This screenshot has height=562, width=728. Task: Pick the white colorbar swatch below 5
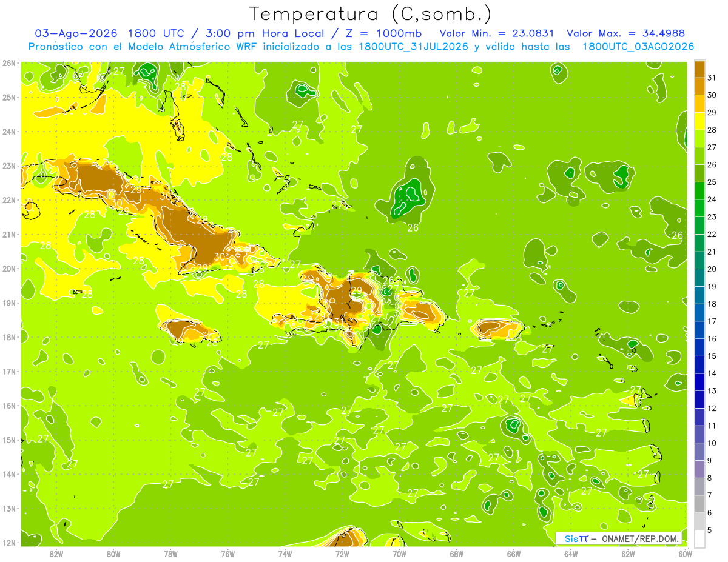(699, 539)
